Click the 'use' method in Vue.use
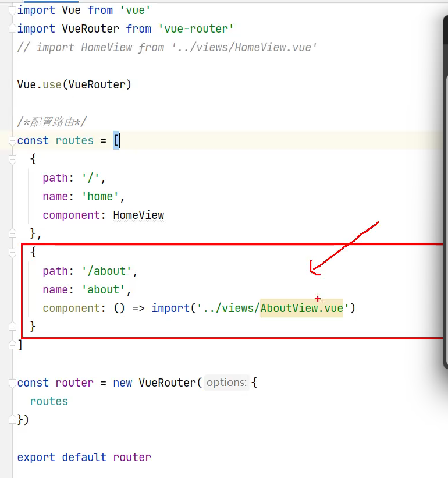 click(x=52, y=85)
